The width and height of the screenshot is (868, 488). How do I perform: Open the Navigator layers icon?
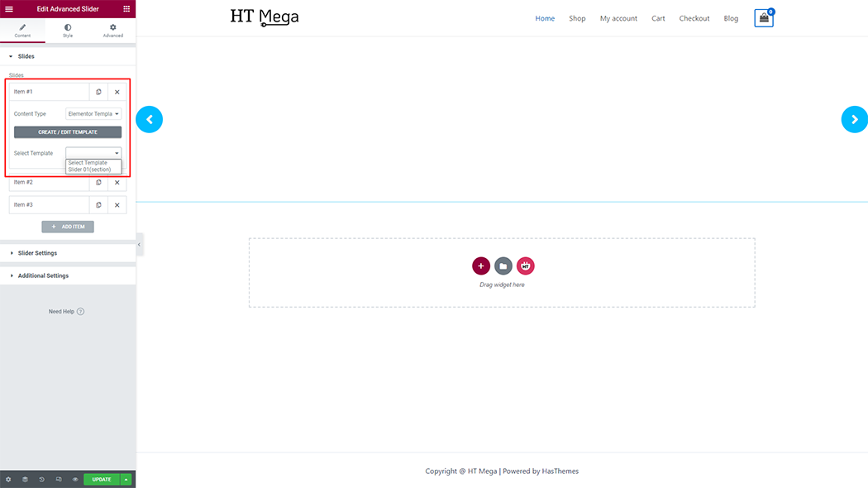tap(25, 480)
